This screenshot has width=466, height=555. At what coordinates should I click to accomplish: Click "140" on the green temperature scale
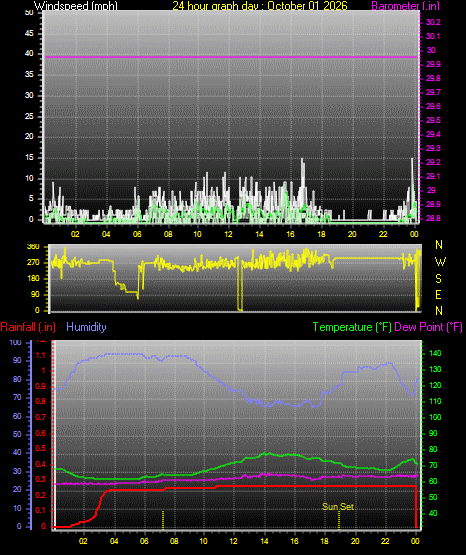[x=435, y=353]
